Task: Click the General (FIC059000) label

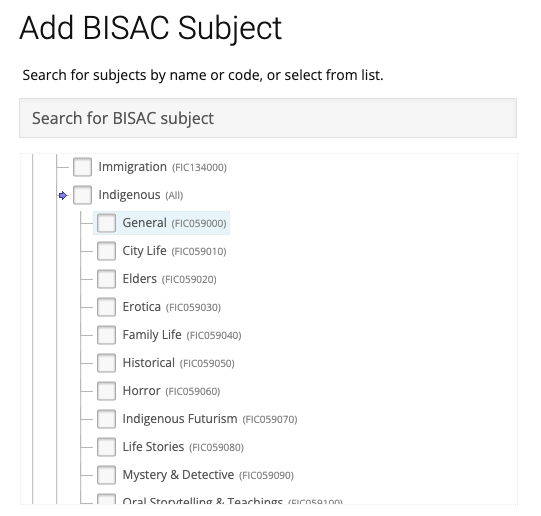Action: point(174,223)
